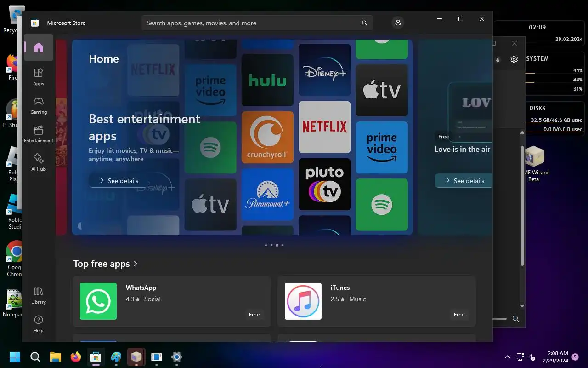Click the Love is in the air title
Viewport: 588px width, 368px height.
coord(462,149)
